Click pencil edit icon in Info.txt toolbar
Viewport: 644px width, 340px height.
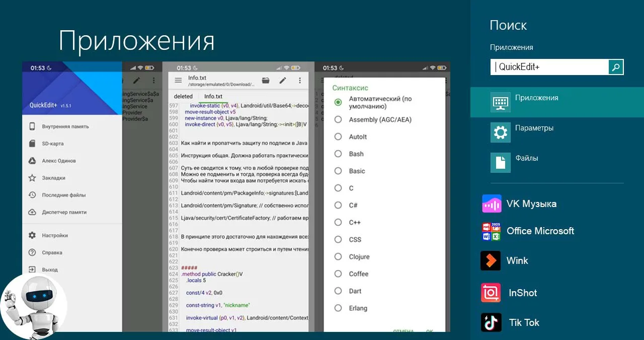point(283,80)
